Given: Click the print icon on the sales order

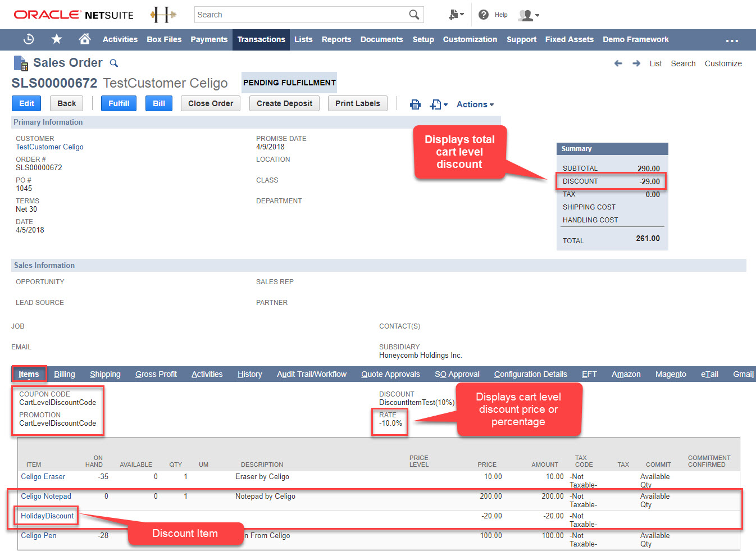Looking at the screenshot, I should coord(415,104).
